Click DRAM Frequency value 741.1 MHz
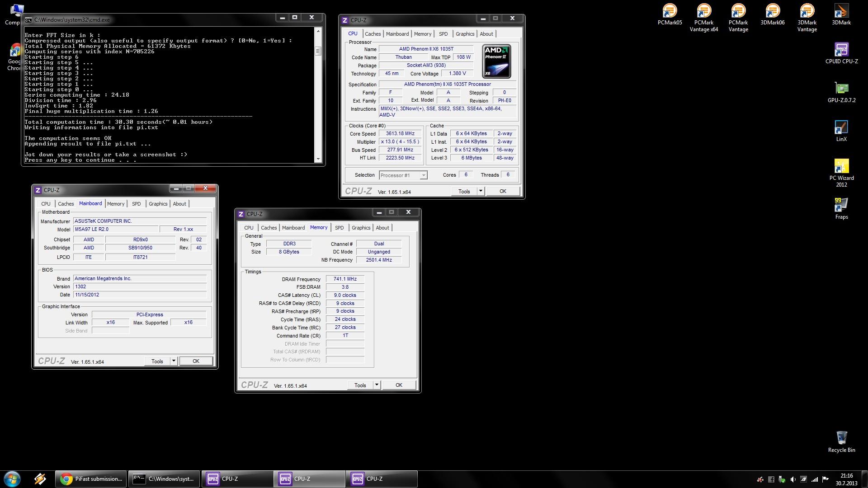The width and height of the screenshot is (868, 488). [345, 279]
